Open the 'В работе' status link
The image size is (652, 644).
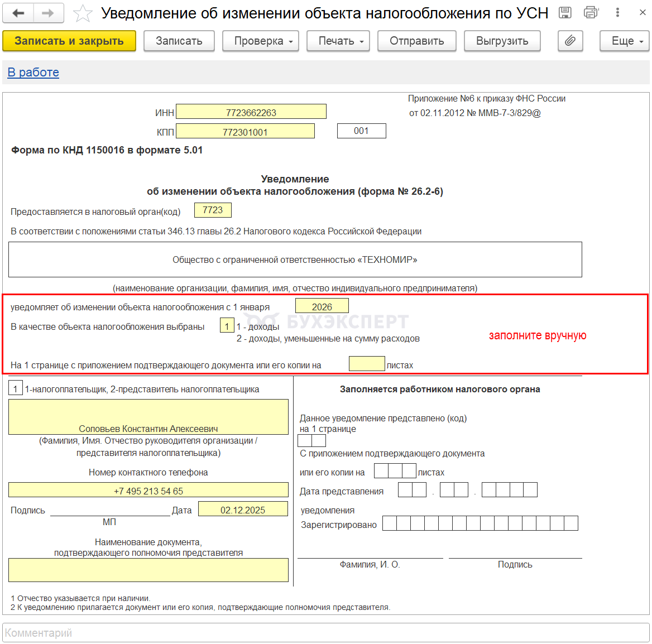click(x=33, y=73)
